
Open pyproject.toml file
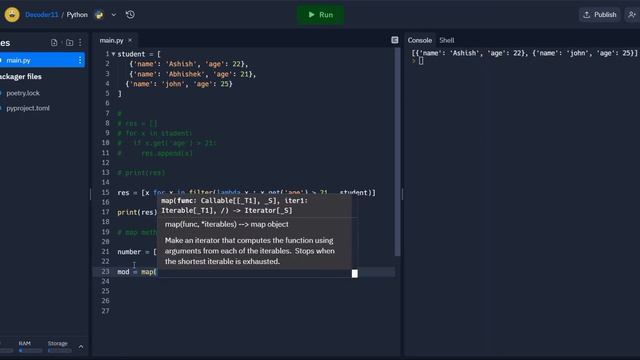(28, 108)
